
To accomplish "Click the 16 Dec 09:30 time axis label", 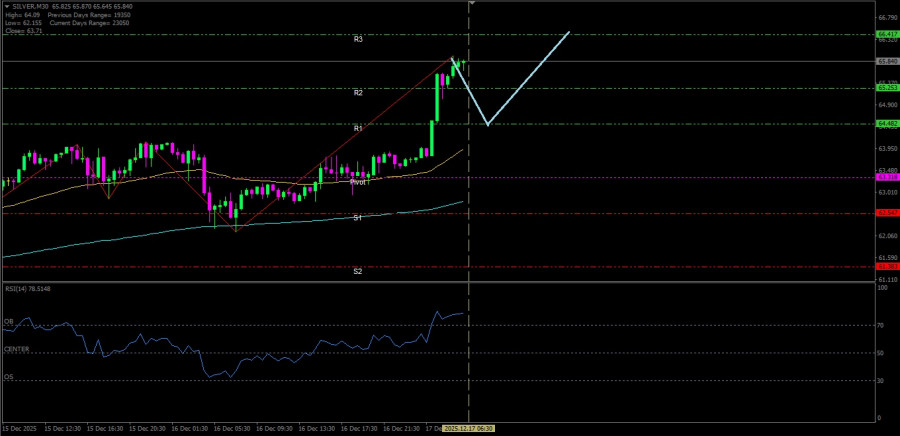I will pos(274,429).
